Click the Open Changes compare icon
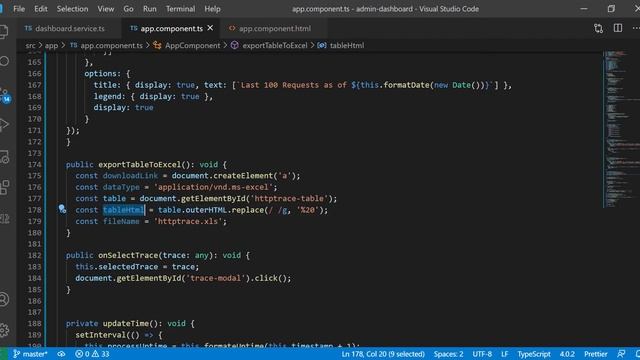640x360 pixels. [x=598, y=28]
